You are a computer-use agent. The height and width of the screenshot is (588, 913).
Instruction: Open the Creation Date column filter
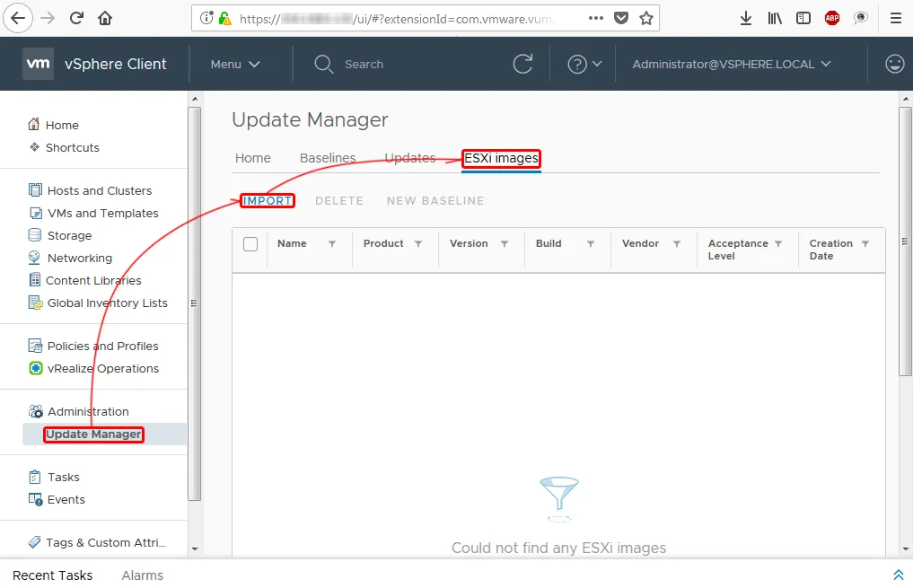click(865, 244)
